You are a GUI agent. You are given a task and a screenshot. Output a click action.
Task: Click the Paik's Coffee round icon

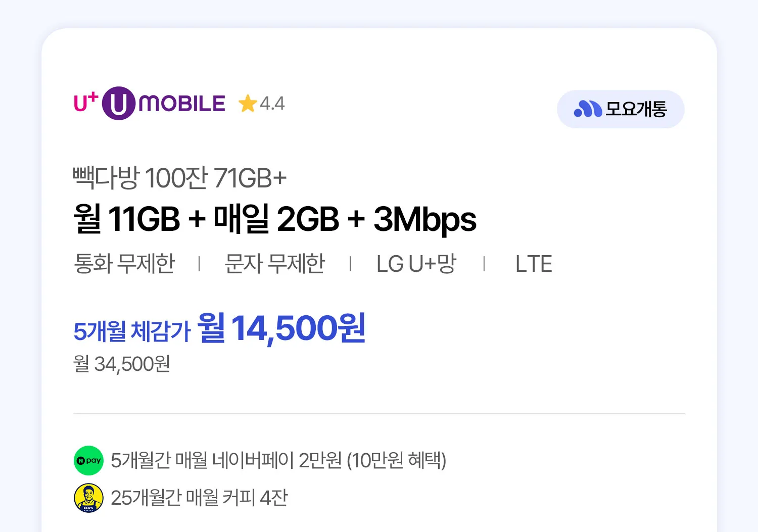click(88, 498)
